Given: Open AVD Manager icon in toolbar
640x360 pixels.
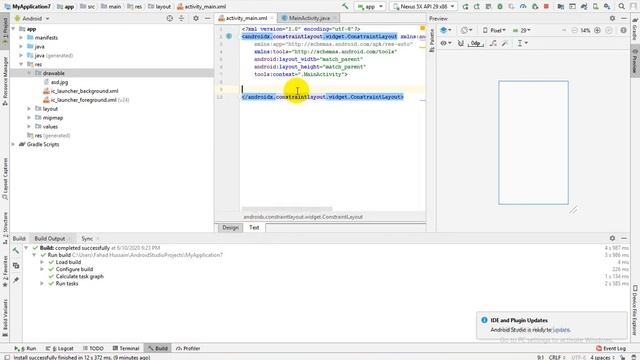Looking at the screenshot, I should [x=596, y=7].
